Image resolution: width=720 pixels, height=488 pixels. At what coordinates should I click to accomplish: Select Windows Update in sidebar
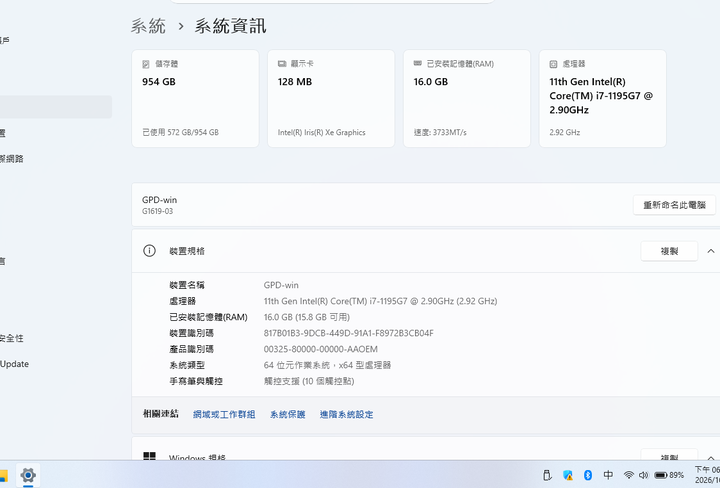click(x=14, y=364)
